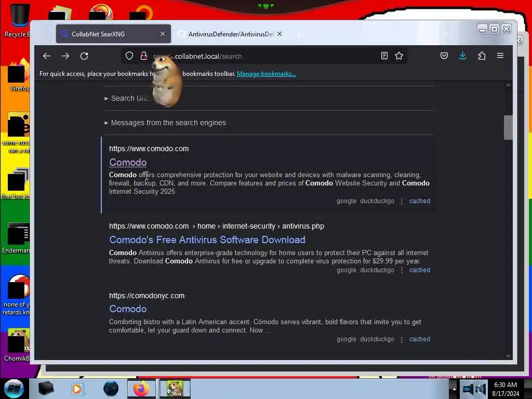Open the Windows Start orb
Viewport: 532px width, 399px height.
pos(14,389)
